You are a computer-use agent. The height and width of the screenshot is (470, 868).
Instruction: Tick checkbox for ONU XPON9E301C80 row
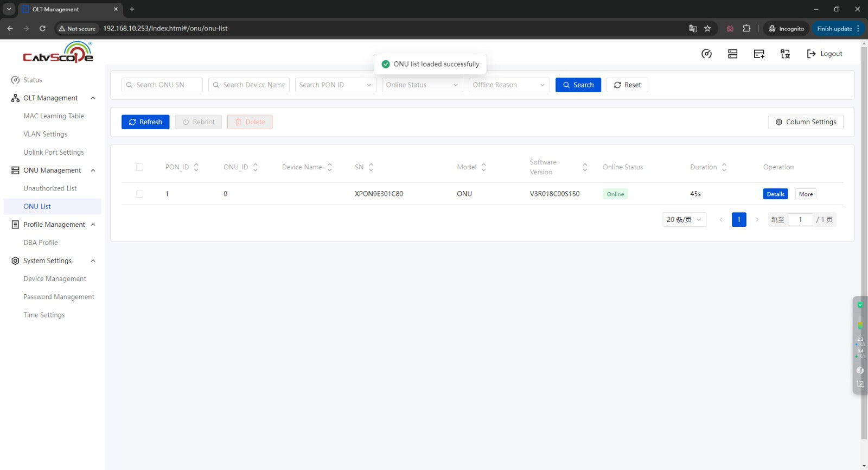tap(139, 194)
